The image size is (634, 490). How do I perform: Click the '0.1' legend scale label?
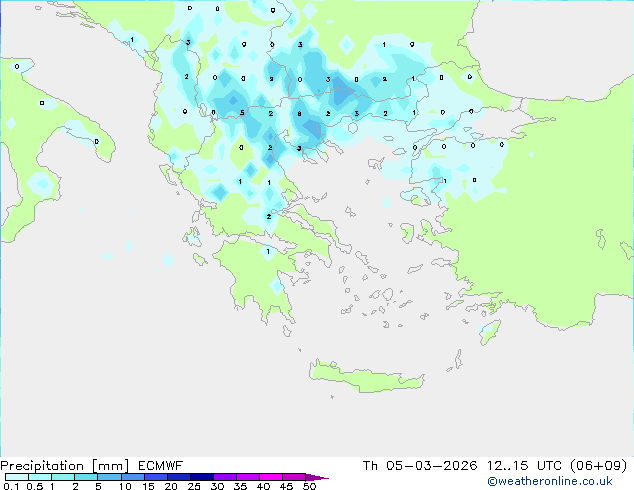[11, 486]
